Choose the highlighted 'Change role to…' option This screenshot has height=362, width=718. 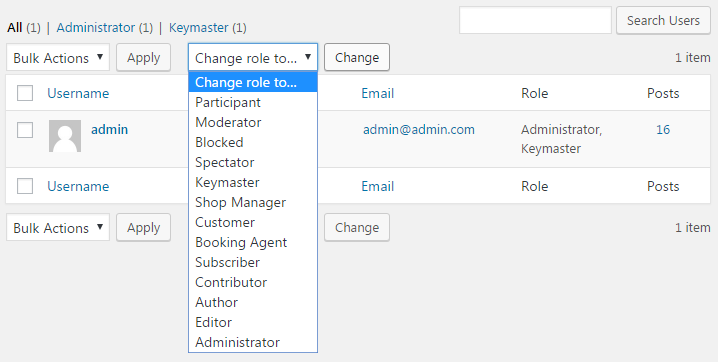coord(253,82)
